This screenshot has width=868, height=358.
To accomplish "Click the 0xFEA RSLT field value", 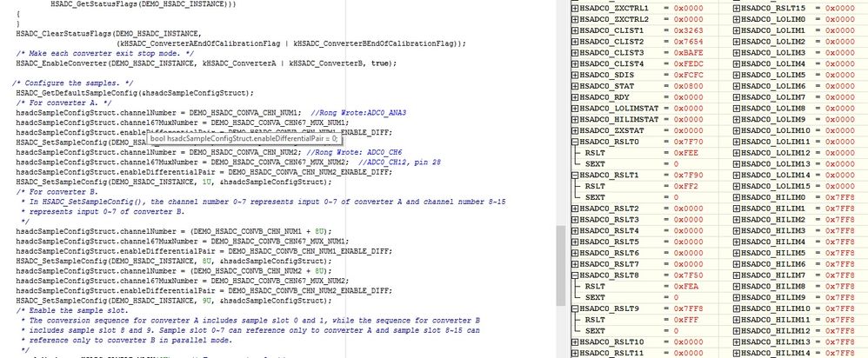I will pyautogui.click(x=686, y=286).
